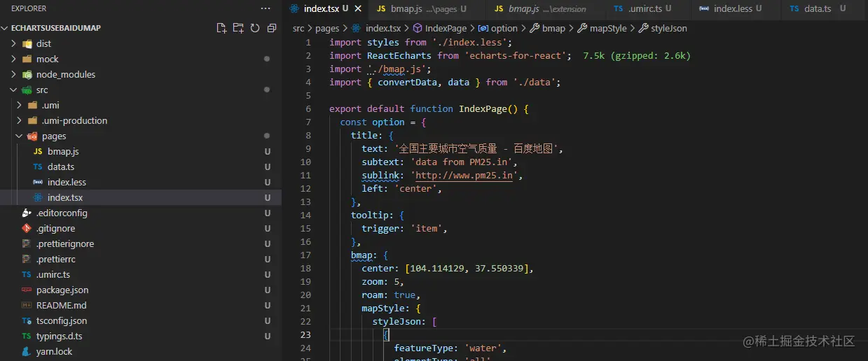This screenshot has height=361, width=868.
Task: Expand the mock folder
Action: click(x=14, y=59)
